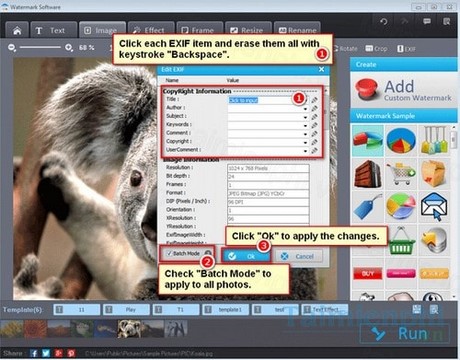This screenshot has height=360, width=460.
Task: Click the zoom level slider track
Action: [40, 47]
